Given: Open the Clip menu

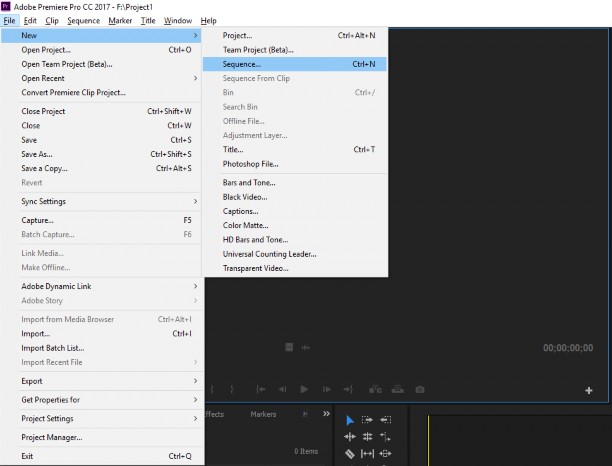Looking at the screenshot, I should [52, 20].
